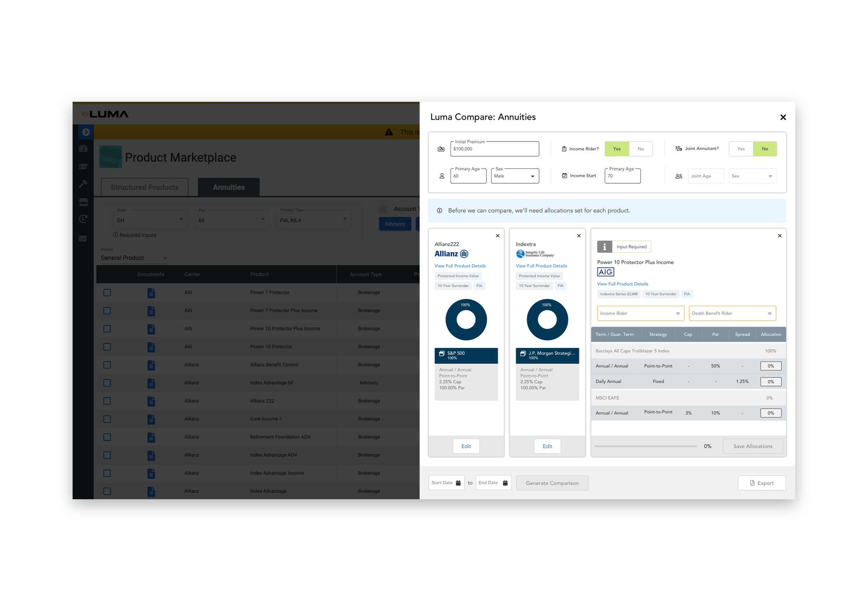Expand the Death Benefit Rider dropdown

pyautogui.click(x=732, y=313)
